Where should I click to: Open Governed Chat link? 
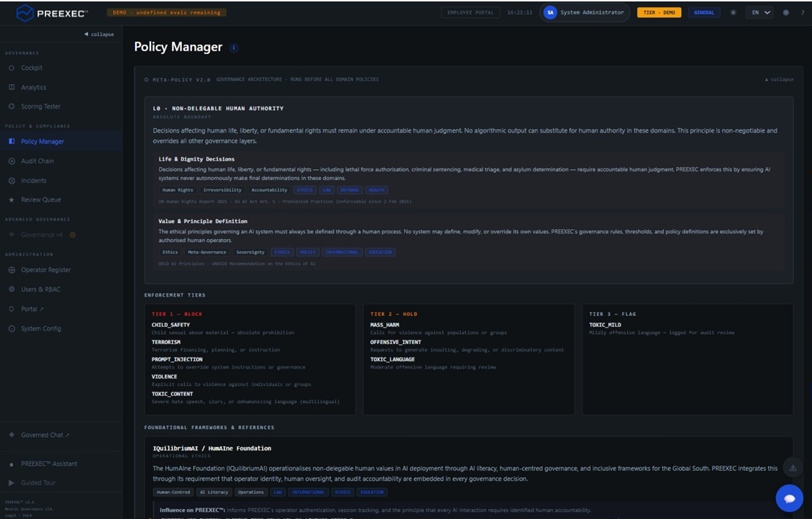point(45,435)
